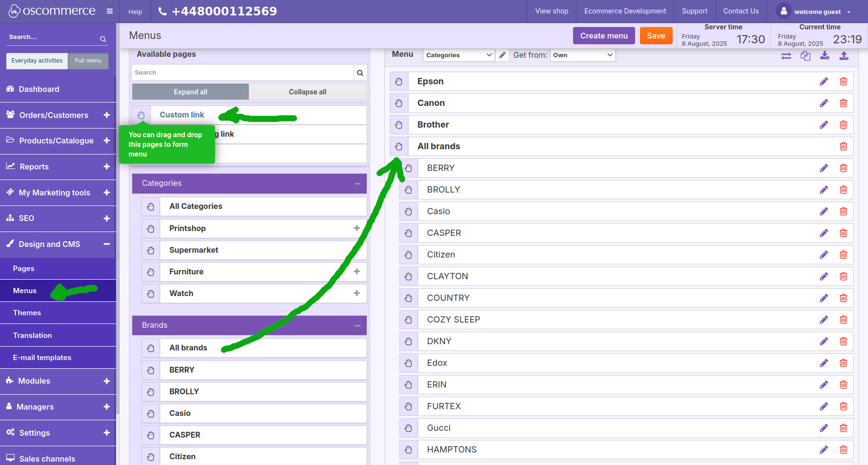Screen dimensions: 868x465
Task: Switch to Full menu mode
Action: [x=88, y=61]
